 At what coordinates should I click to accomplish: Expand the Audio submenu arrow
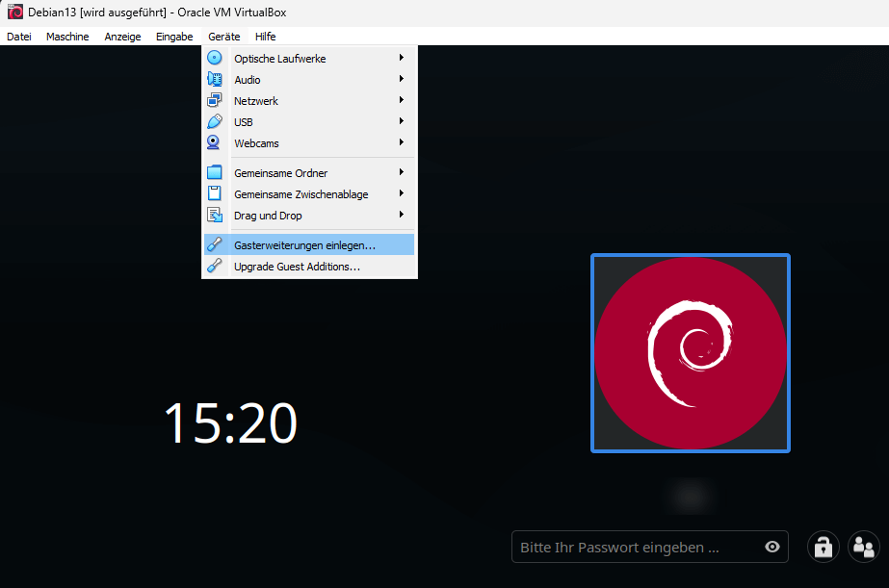401,79
